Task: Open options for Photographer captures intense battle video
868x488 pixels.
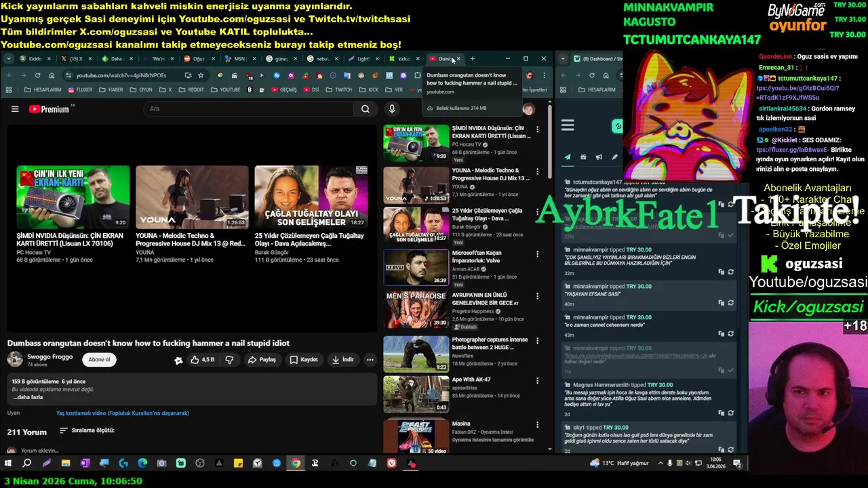Action: (x=537, y=341)
